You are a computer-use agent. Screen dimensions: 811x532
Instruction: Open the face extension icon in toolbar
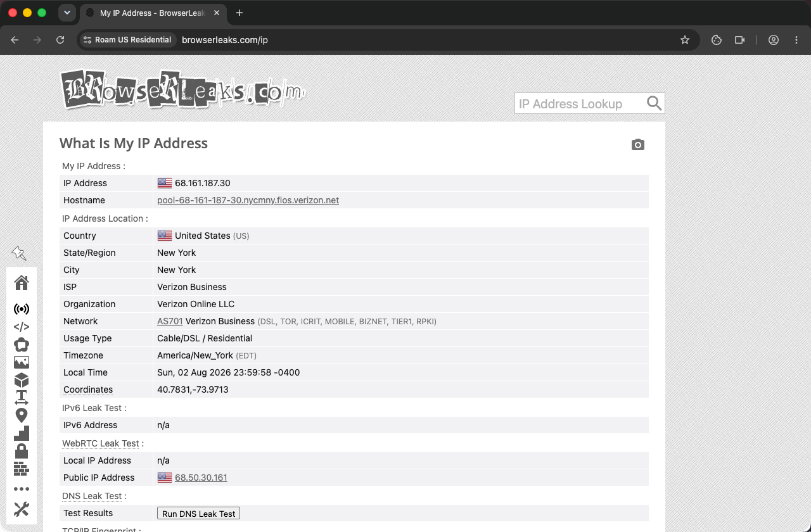click(717, 40)
